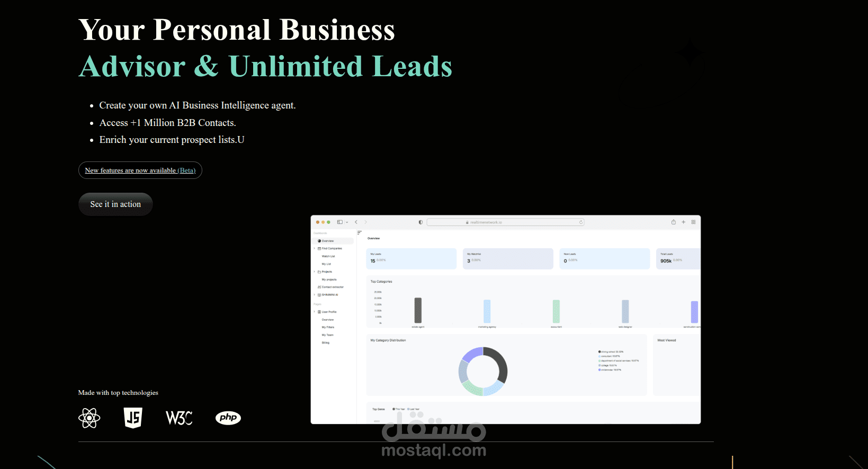The width and height of the screenshot is (868, 469).
Task: Click the folder icon next to Projects
Action: point(319,272)
